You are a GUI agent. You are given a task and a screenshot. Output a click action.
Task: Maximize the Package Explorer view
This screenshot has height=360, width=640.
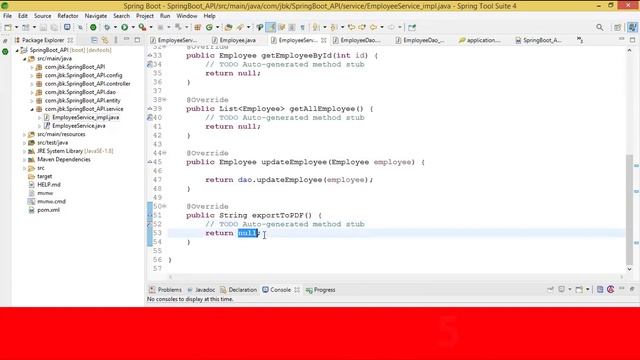click(x=137, y=40)
